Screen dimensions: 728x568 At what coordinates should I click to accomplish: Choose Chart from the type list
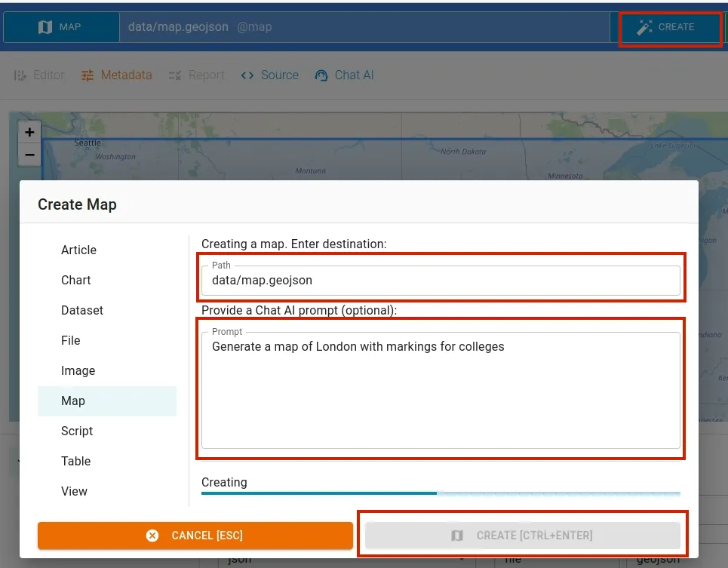(76, 281)
